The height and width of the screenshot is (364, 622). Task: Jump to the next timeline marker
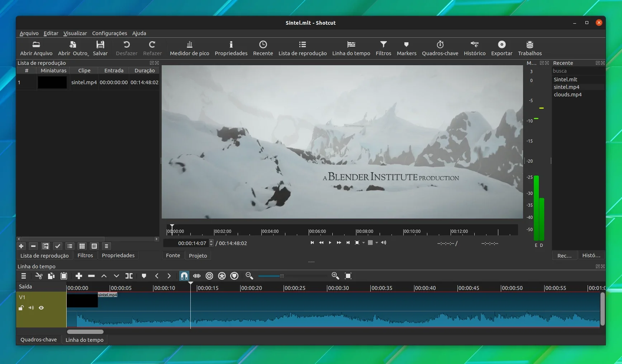[169, 276]
